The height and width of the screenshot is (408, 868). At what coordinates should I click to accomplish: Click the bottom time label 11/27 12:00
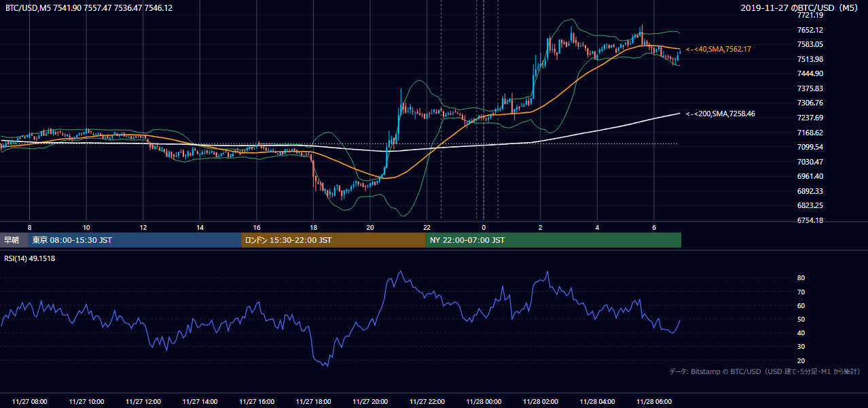click(x=143, y=402)
